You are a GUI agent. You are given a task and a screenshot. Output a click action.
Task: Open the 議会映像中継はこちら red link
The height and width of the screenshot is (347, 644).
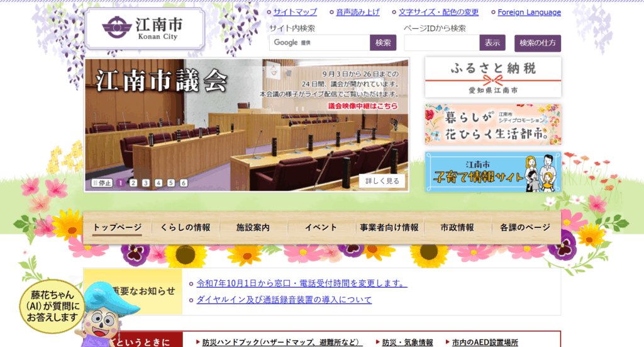(363, 106)
